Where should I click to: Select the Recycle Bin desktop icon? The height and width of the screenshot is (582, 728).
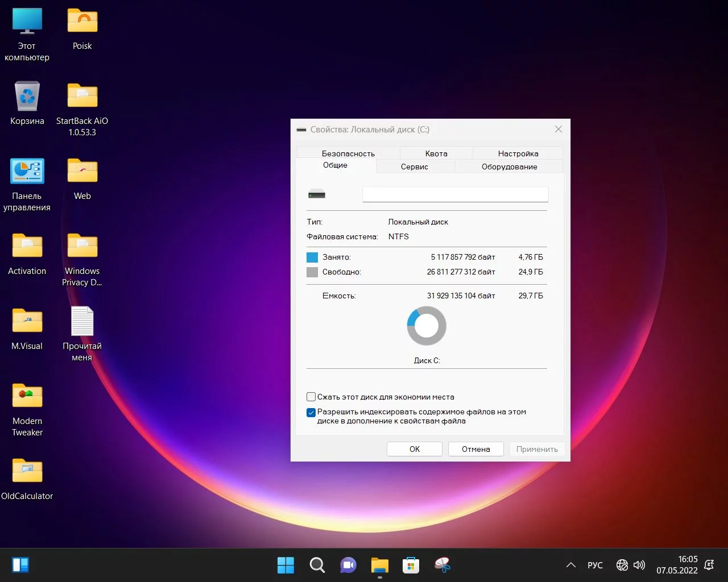(27, 97)
